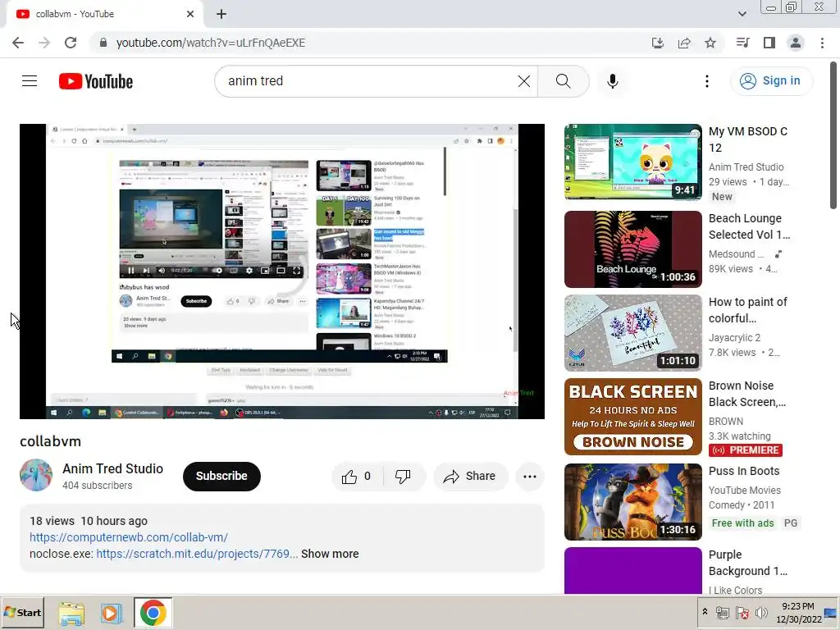Click the Sign in button
840x630 pixels.
click(x=771, y=81)
